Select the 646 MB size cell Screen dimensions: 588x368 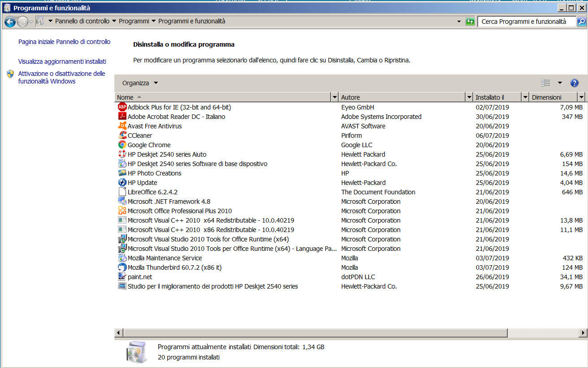pyautogui.click(x=572, y=192)
